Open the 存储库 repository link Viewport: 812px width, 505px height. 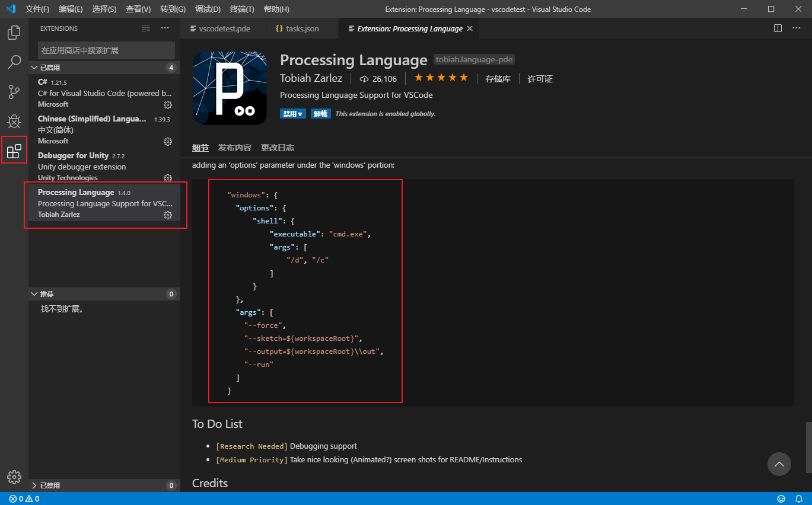[x=498, y=78]
